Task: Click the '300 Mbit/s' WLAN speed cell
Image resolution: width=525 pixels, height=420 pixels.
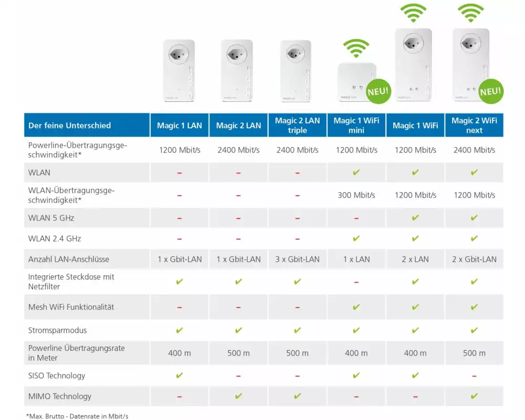Action: pyautogui.click(x=356, y=195)
